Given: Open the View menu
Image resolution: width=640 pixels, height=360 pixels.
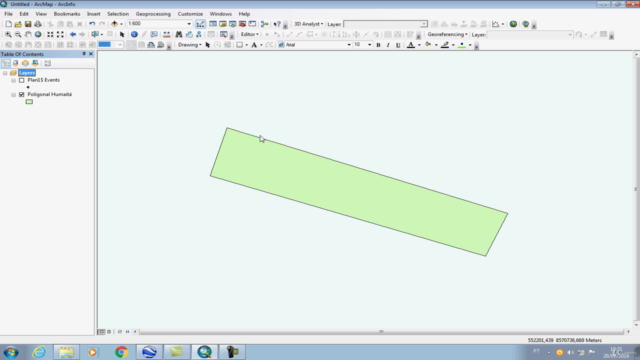Looking at the screenshot, I should point(41,14).
